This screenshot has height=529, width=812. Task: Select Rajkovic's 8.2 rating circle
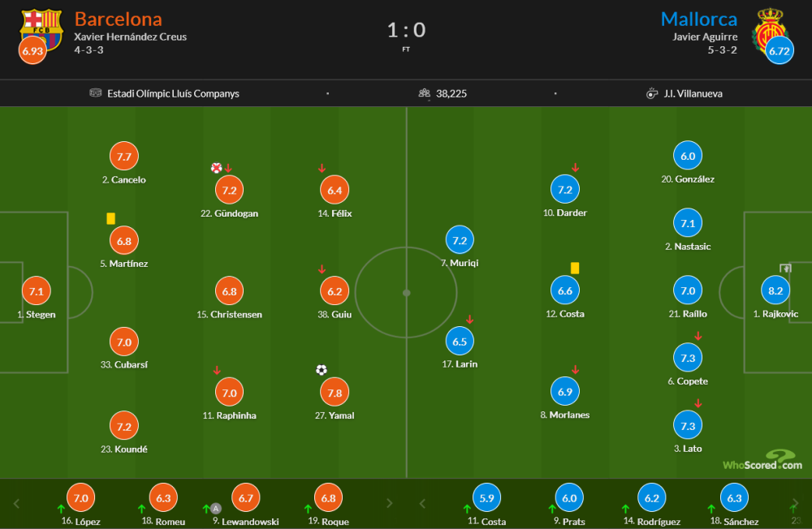775,291
